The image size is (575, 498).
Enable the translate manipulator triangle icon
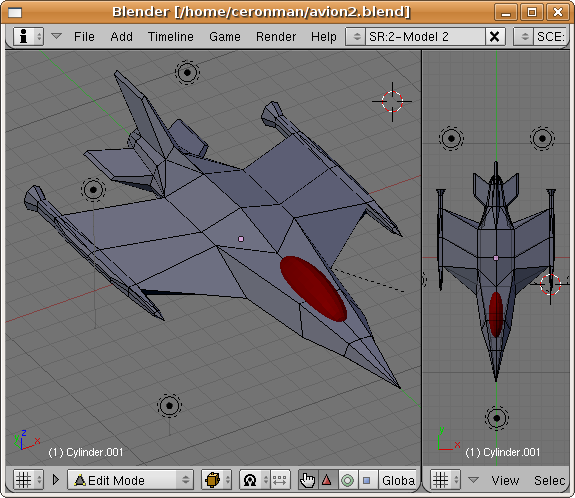pos(327,480)
